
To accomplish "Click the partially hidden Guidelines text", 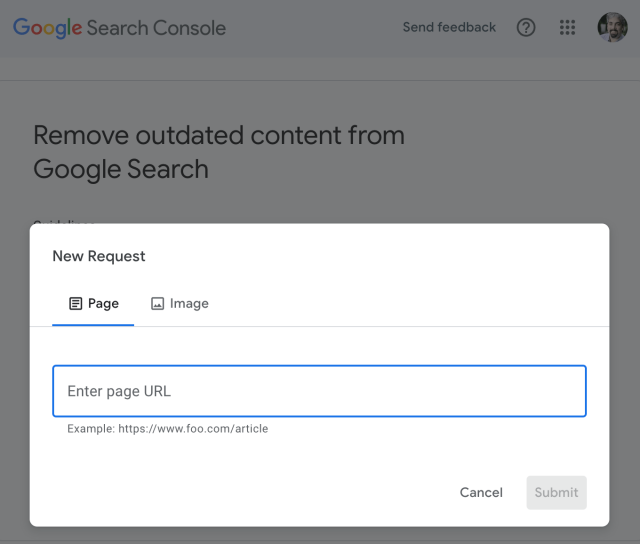I will tap(65, 223).
